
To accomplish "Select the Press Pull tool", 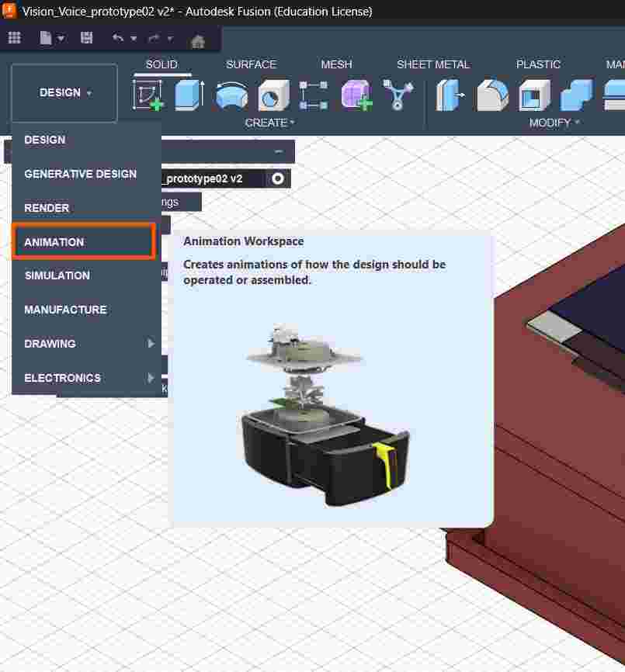I will click(450, 95).
